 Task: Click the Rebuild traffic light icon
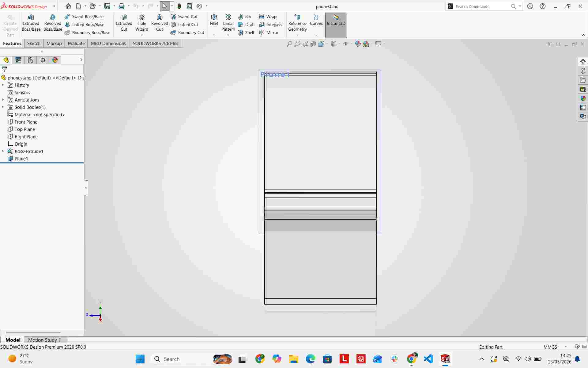179,6
